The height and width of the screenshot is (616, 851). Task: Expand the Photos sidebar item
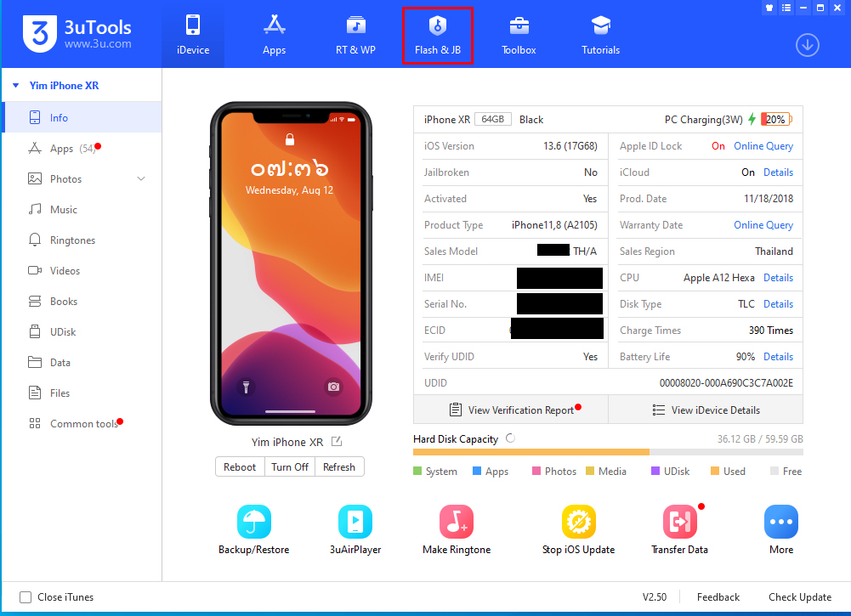[141, 179]
